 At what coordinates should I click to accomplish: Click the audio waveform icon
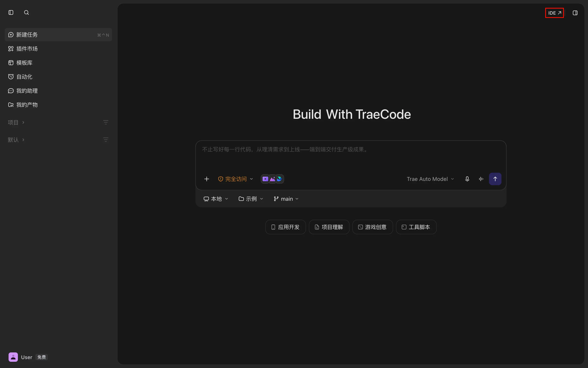(481, 179)
